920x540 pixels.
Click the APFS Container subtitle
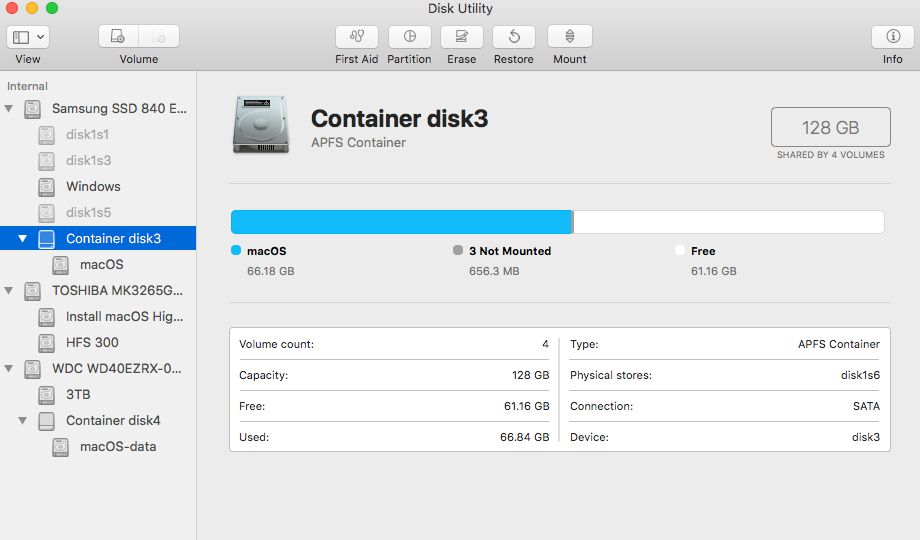click(358, 143)
